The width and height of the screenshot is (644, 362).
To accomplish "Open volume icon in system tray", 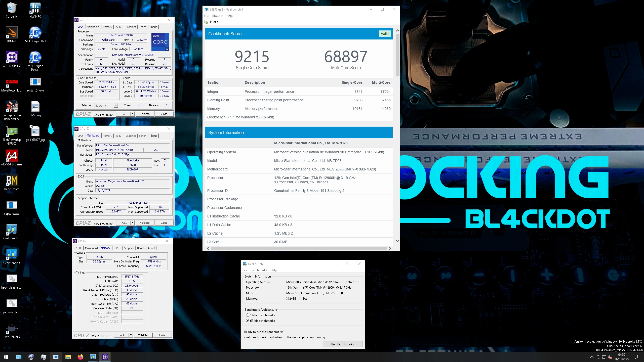I will [x=610, y=357].
